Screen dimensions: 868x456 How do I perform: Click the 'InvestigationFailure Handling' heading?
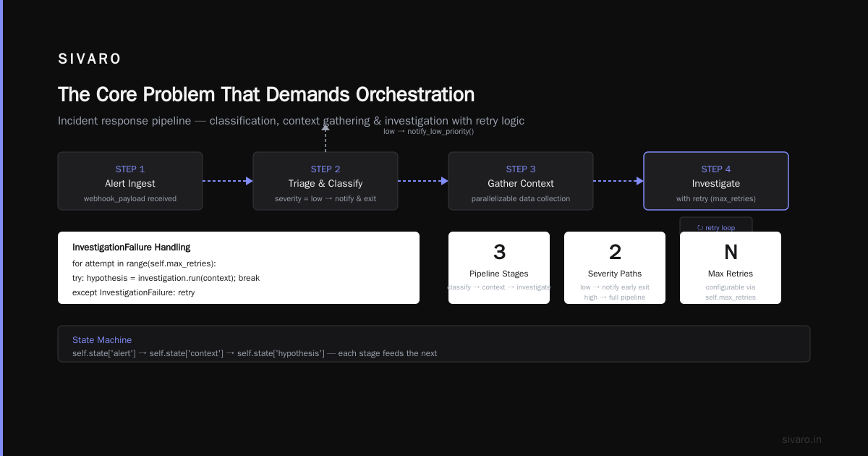tap(132, 248)
